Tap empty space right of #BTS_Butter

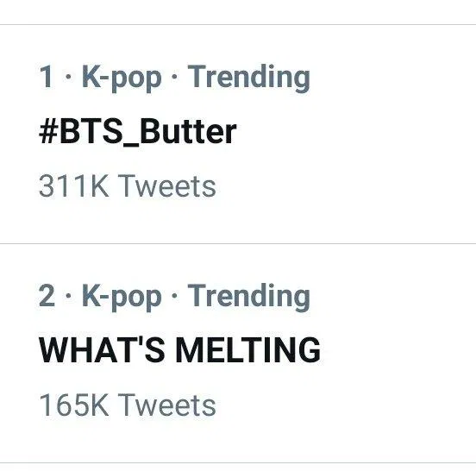point(355,132)
